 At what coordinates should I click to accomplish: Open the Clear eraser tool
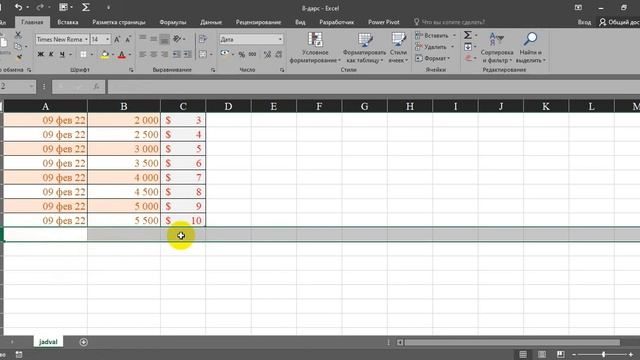468,58
